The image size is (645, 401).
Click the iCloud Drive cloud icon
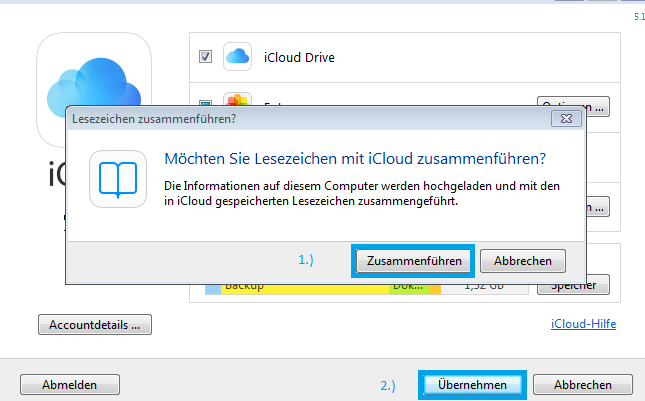click(237, 57)
